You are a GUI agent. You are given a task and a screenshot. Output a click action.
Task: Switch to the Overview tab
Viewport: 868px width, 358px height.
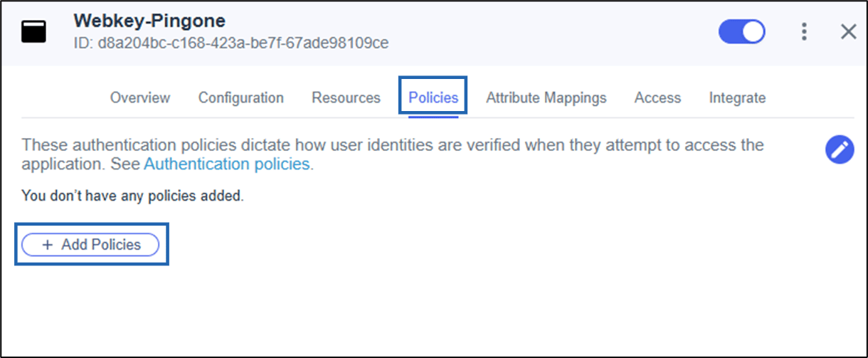pyautogui.click(x=140, y=98)
